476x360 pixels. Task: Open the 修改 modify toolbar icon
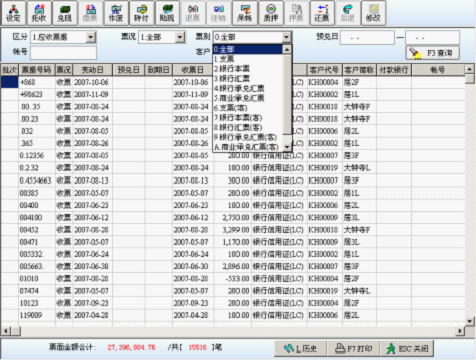pos(373,13)
